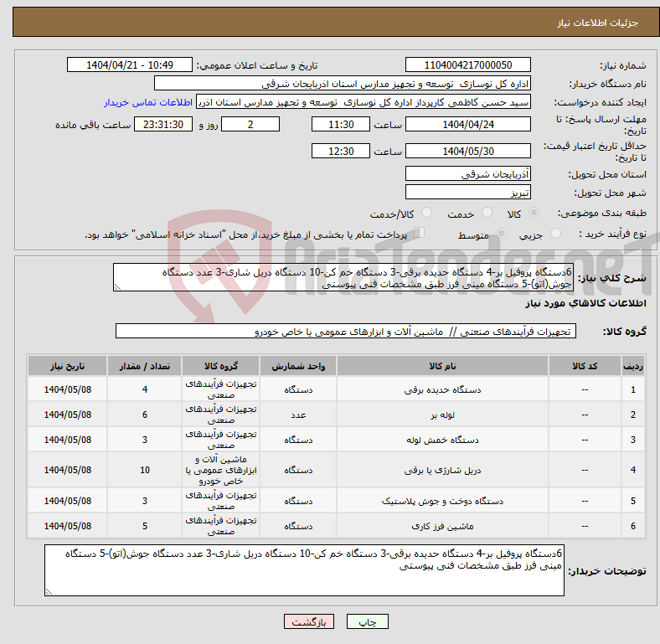Click the توضیحات خریدار textarea

(304, 570)
